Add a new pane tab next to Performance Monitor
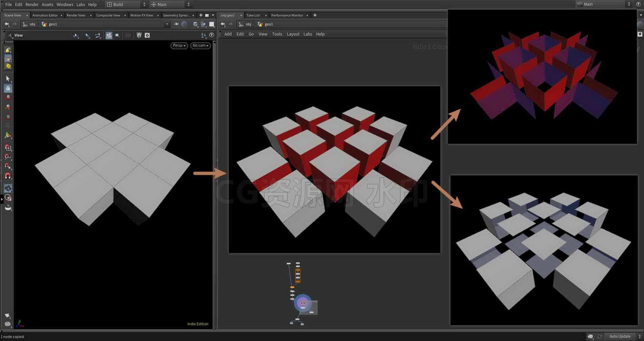644x341 pixels. [x=315, y=15]
